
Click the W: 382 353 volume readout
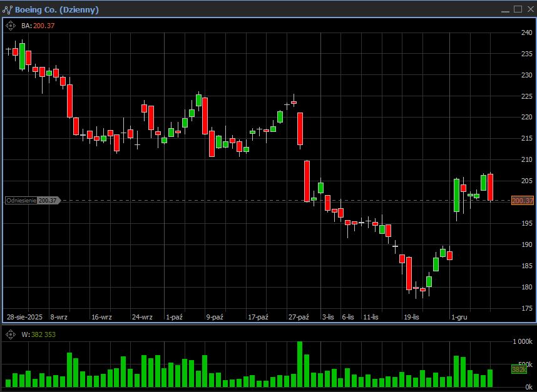(x=38, y=334)
